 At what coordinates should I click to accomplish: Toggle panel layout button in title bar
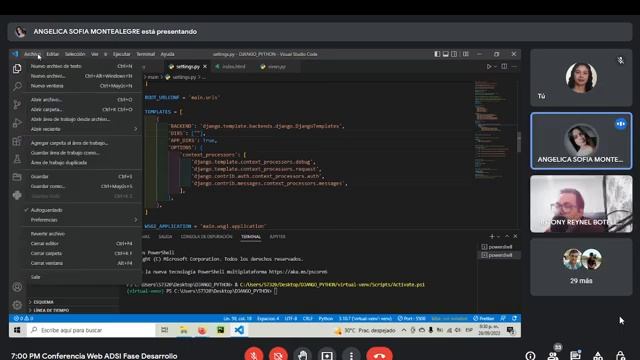click(446, 54)
